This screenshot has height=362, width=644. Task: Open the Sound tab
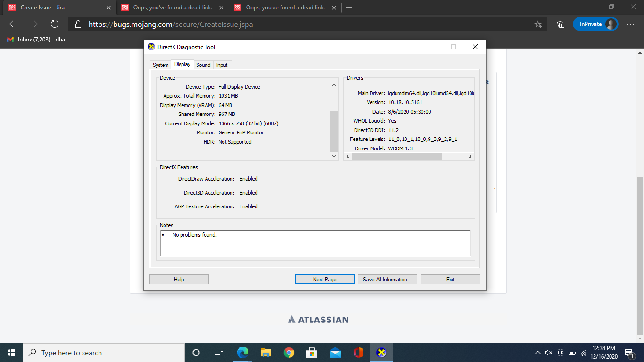(x=203, y=65)
